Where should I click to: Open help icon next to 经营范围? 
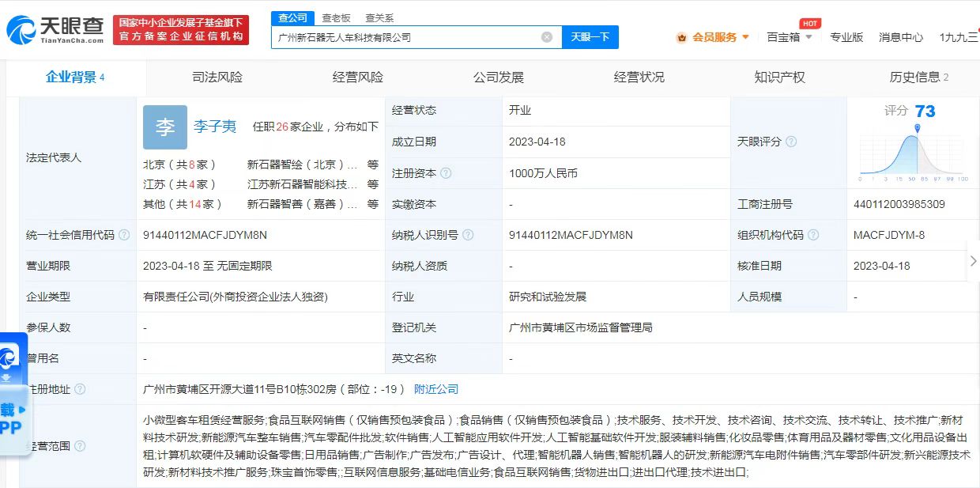coord(80,446)
